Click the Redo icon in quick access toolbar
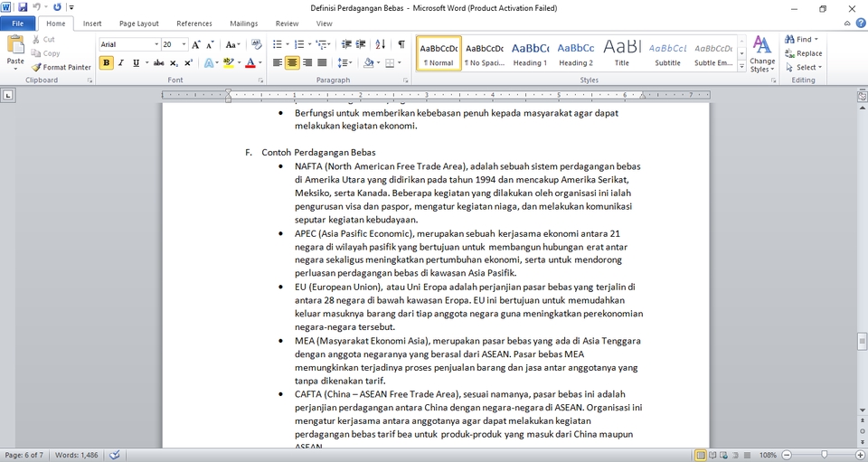This screenshot has width=868, height=462. pos(57,8)
